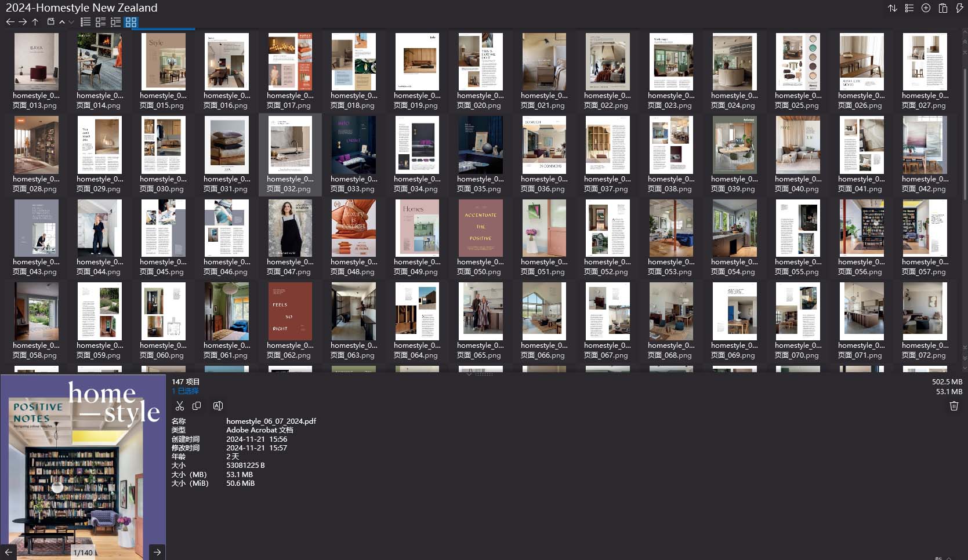Go back to the previous folder

(10, 22)
